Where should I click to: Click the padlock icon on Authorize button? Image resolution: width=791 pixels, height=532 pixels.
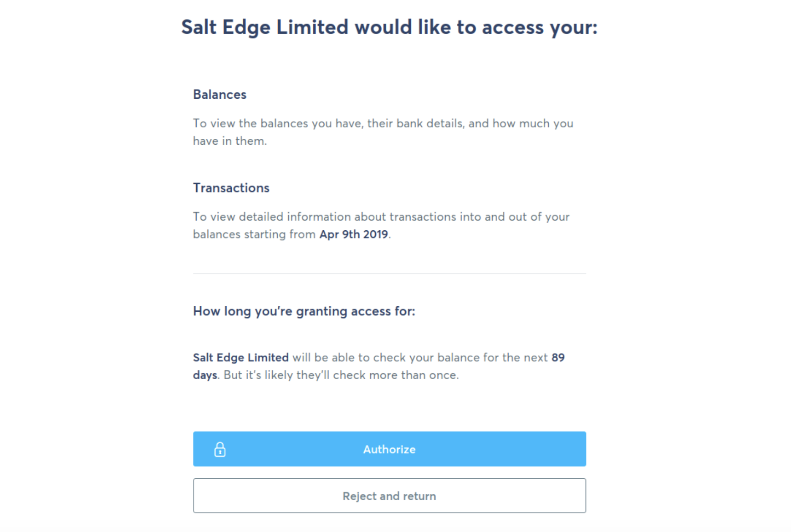[x=220, y=449]
